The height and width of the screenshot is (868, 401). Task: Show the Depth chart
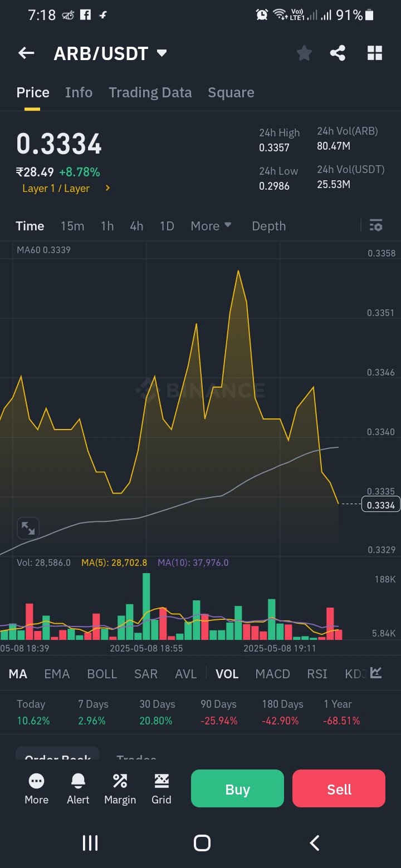(269, 226)
